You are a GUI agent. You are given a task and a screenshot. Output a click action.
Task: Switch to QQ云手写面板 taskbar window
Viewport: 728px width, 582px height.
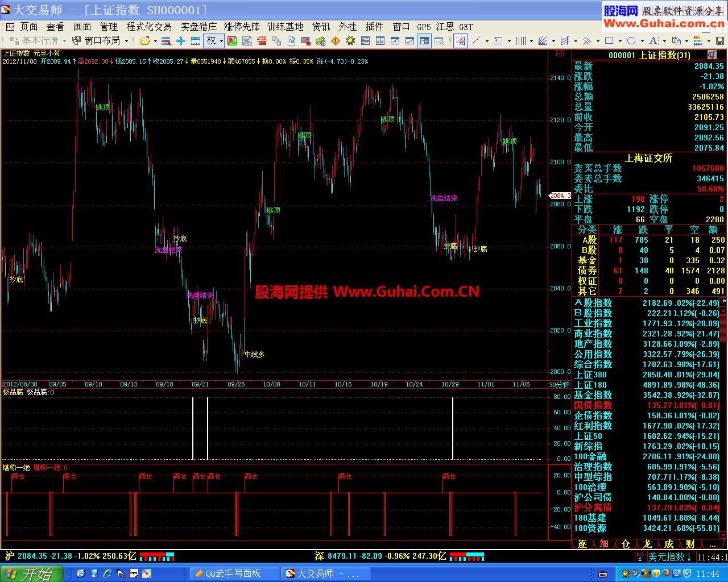(234, 574)
